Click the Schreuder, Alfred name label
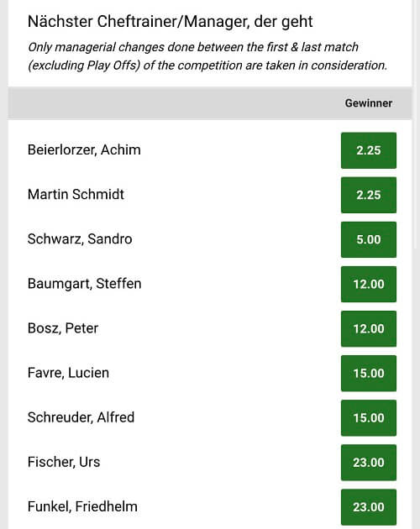This screenshot has height=529, width=420. [81, 417]
